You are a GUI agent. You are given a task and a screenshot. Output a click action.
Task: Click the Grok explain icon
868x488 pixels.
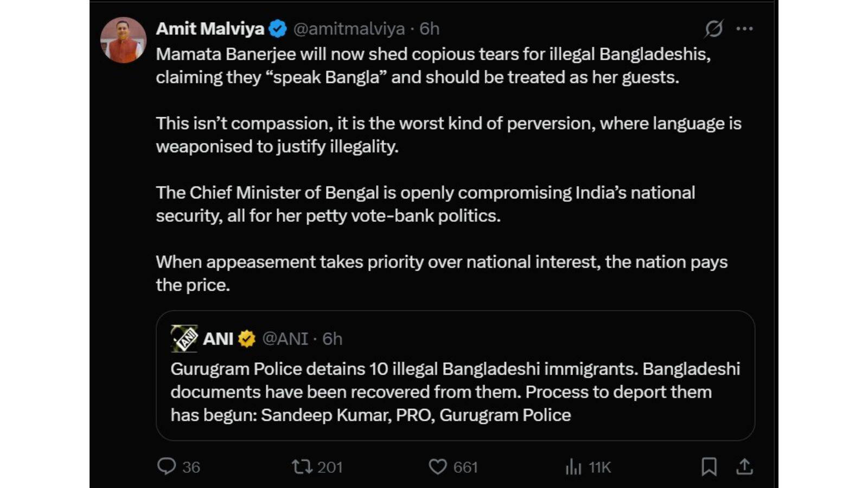click(x=713, y=29)
